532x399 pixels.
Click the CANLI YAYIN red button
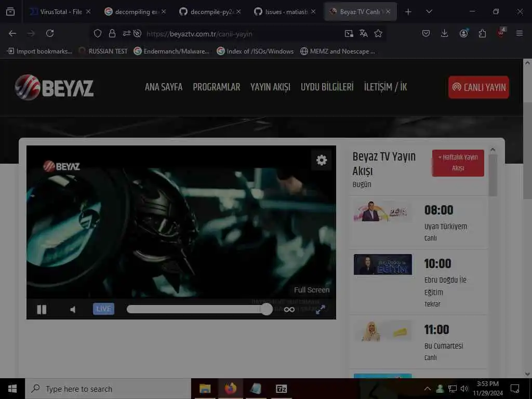pos(478,87)
